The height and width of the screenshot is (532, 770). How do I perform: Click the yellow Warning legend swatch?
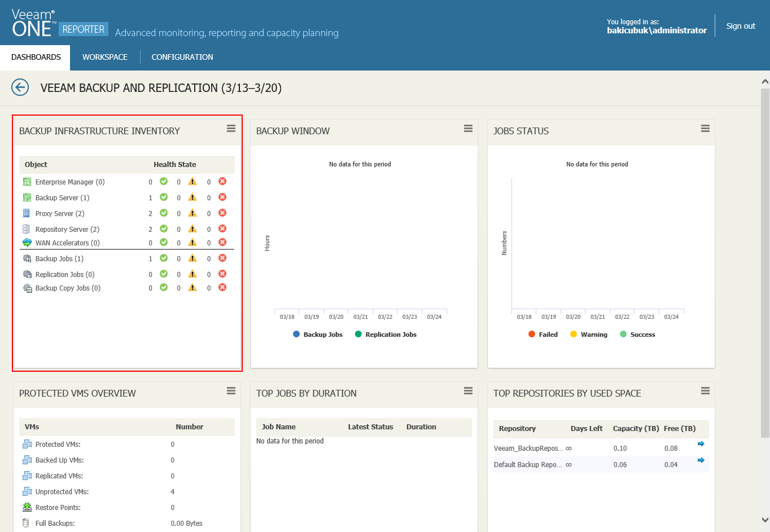[574, 335]
